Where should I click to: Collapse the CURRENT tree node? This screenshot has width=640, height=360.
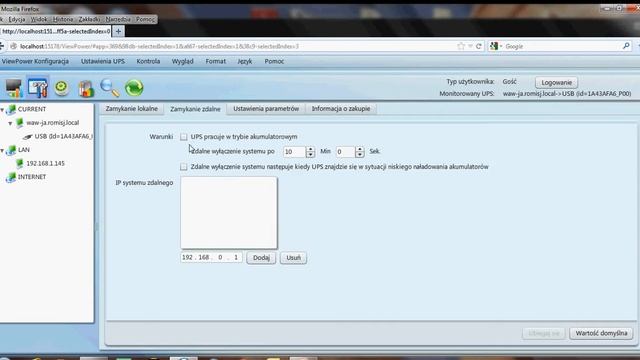pos(2,110)
